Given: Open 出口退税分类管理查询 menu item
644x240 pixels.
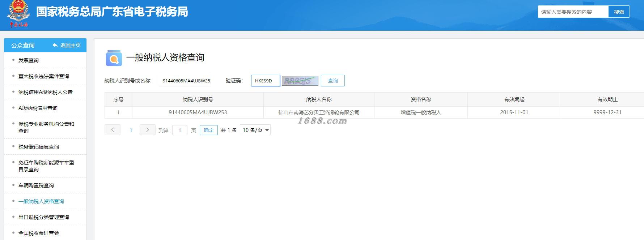Looking at the screenshot, I should pos(44,217).
